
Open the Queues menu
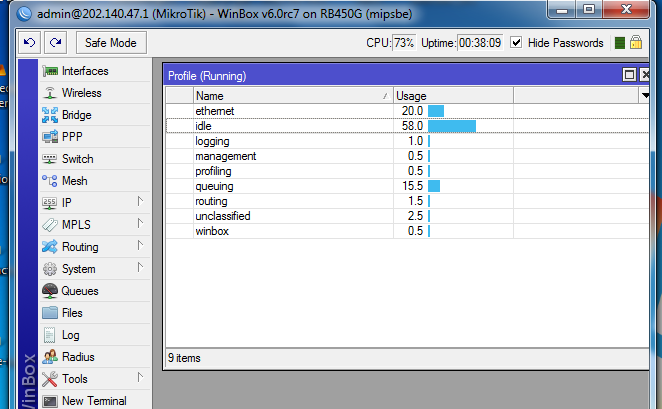click(x=95, y=291)
